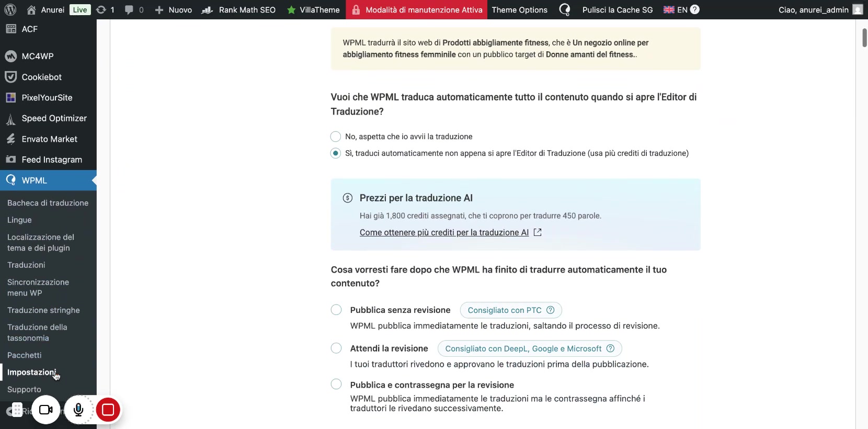Choose 'Attendi la revisione' radio button
868x429 pixels.
coord(336,348)
